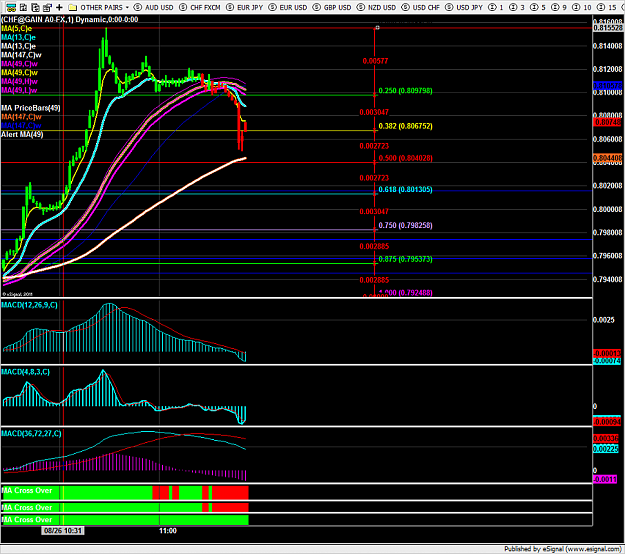Viewport: 625px width, 554px height.
Task: Select the MA(49,H)w study label
Action: (x=20, y=81)
